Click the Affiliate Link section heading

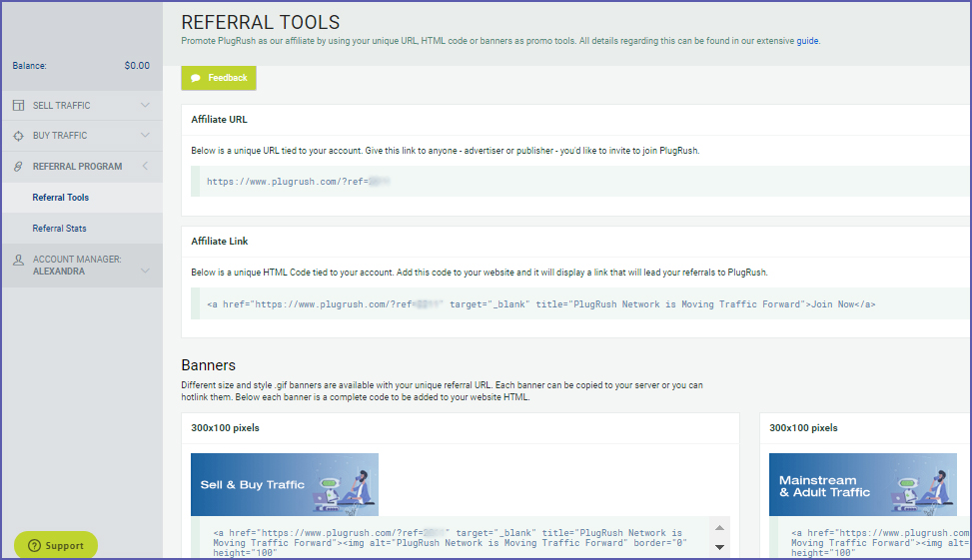click(x=220, y=241)
